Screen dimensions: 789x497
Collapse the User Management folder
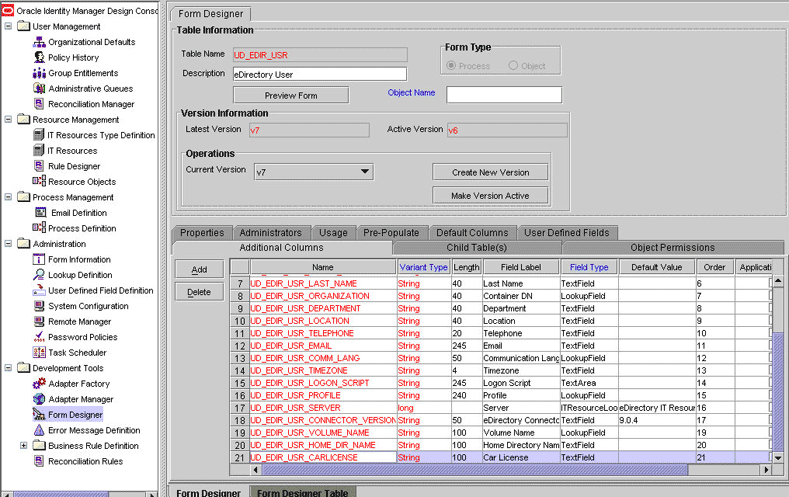coord(8,26)
